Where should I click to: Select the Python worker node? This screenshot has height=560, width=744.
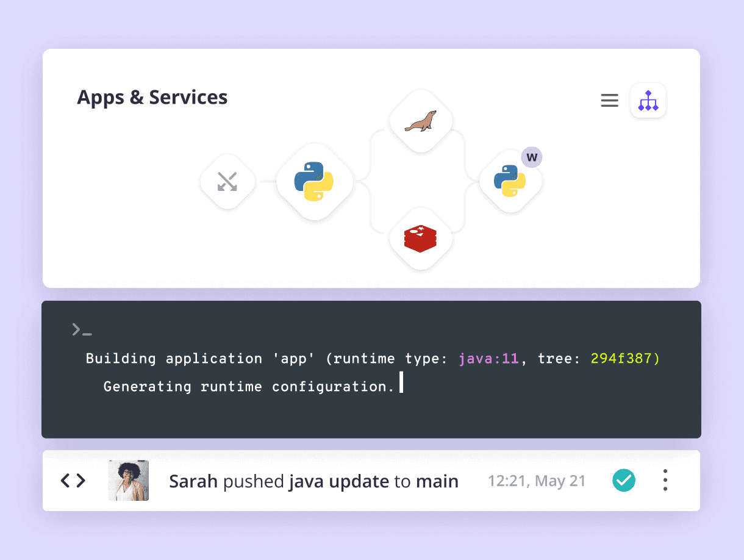tap(510, 181)
